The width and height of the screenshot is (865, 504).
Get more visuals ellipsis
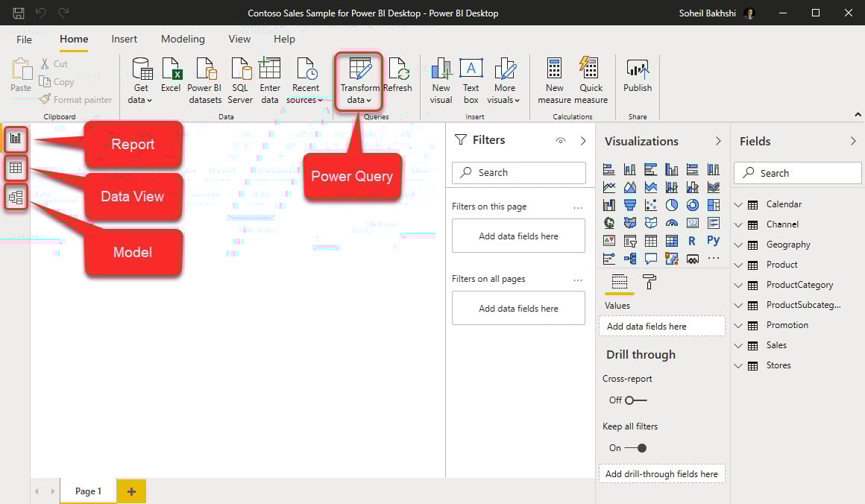714,258
